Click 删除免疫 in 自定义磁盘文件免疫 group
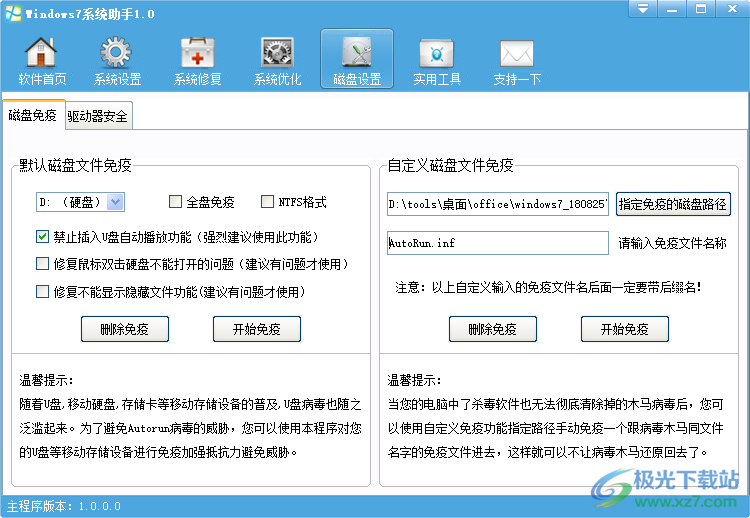Screen dimensions: 750x518 pos(493,329)
